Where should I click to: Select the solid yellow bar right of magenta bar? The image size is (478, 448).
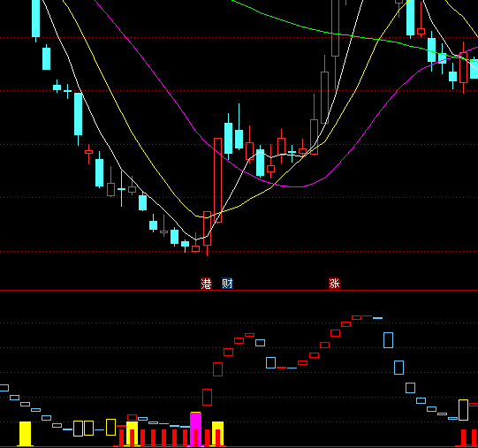coord(217,434)
